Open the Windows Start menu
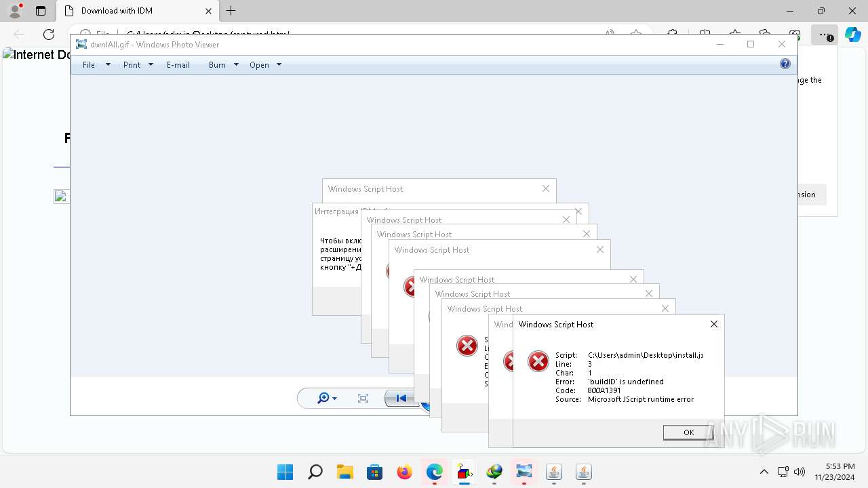This screenshot has width=868, height=488. click(285, 472)
